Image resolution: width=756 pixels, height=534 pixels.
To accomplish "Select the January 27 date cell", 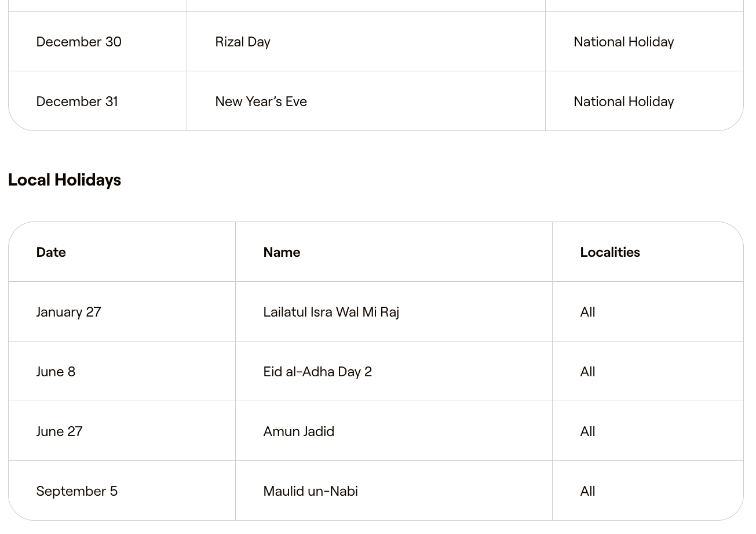I will point(68,312).
